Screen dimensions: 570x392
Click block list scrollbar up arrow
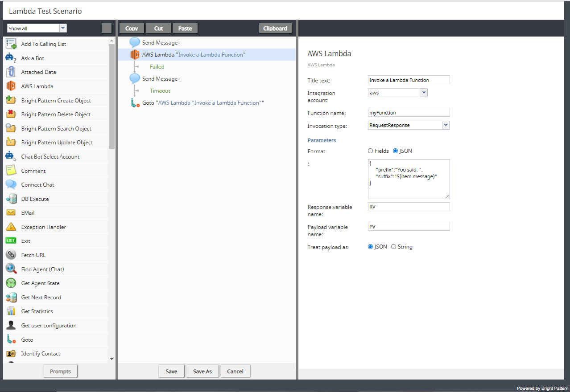point(112,41)
